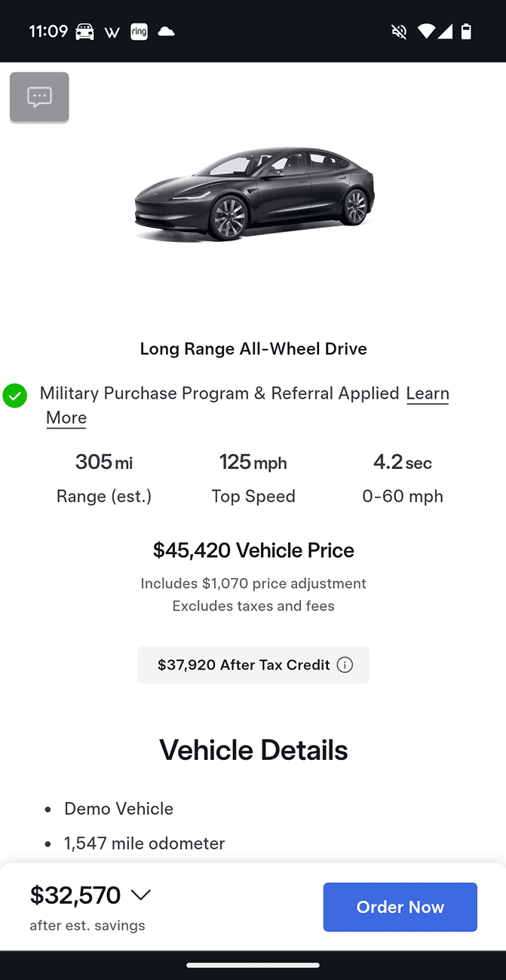Open the Learn More link
This screenshot has height=980, width=506.
pyautogui.click(x=428, y=394)
